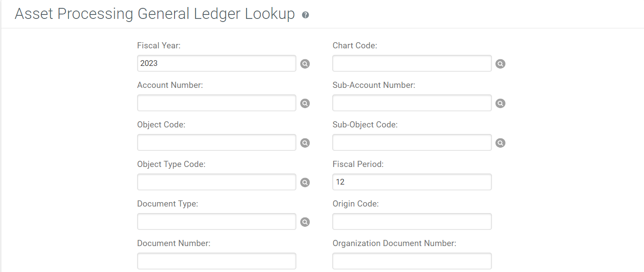Focus the Account Number text box
Viewport: 644px width, 272px height.
click(217, 103)
